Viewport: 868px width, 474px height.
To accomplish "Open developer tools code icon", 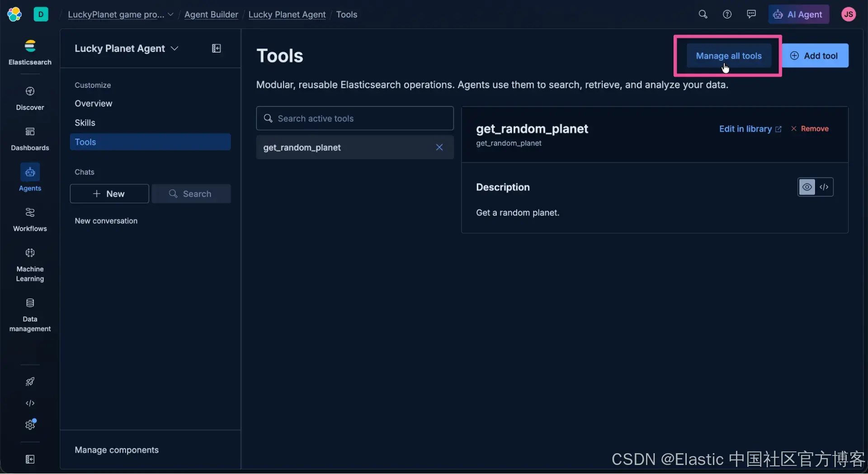I will 30,403.
